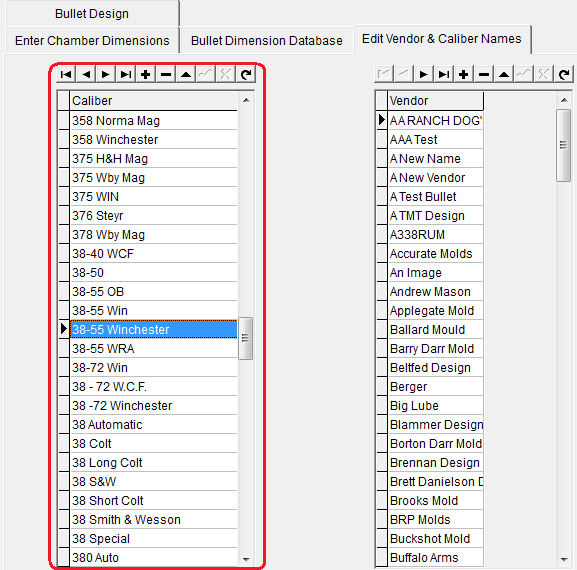Select 38 Special caliber row
Screen dimensions: 577x570
(x=154, y=538)
